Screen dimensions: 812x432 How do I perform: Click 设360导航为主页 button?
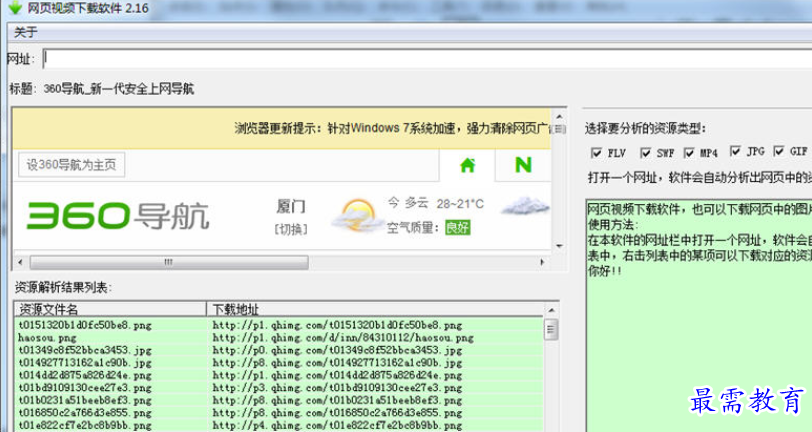click(71, 165)
